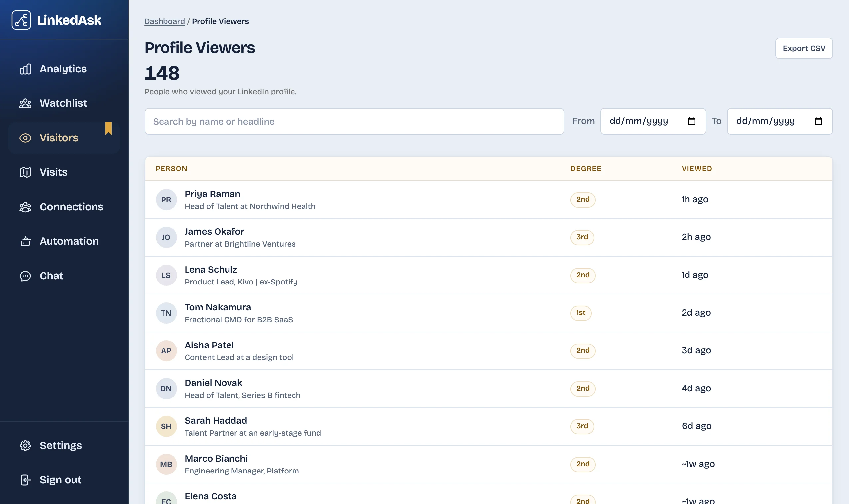849x504 pixels.
Task: Click the 3rd degree badge for James Okafor
Action: point(582,237)
